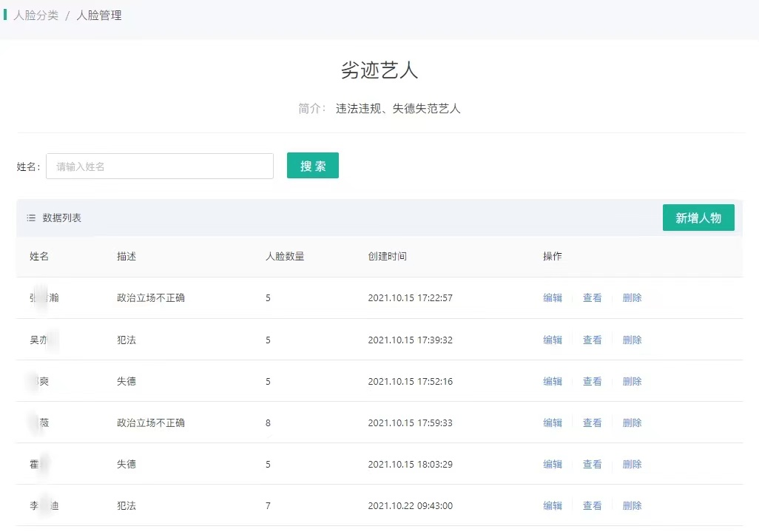Click 查看 on the 17:52:16 row
This screenshot has height=532, width=759.
tap(592, 382)
